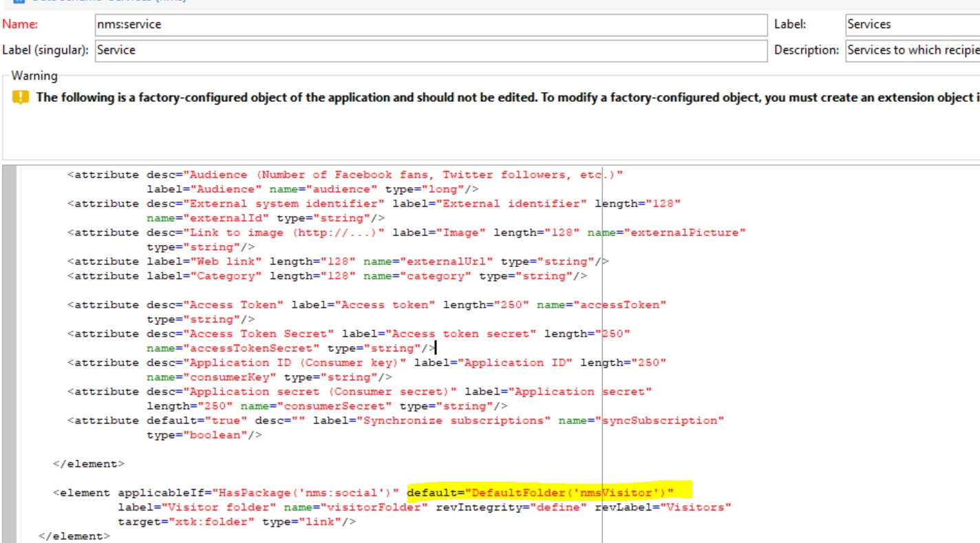
Task: Click target="xtk:folder" in the XML
Action: [x=187, y=522]
